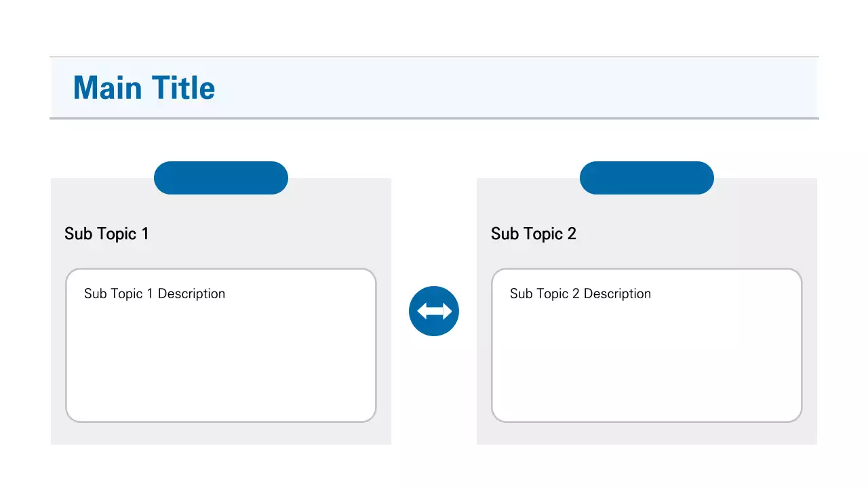Image resolution: width=868 pixels, height=488 pixels.
Task: Click gray panel area below right description box
Action: point(647,434)
